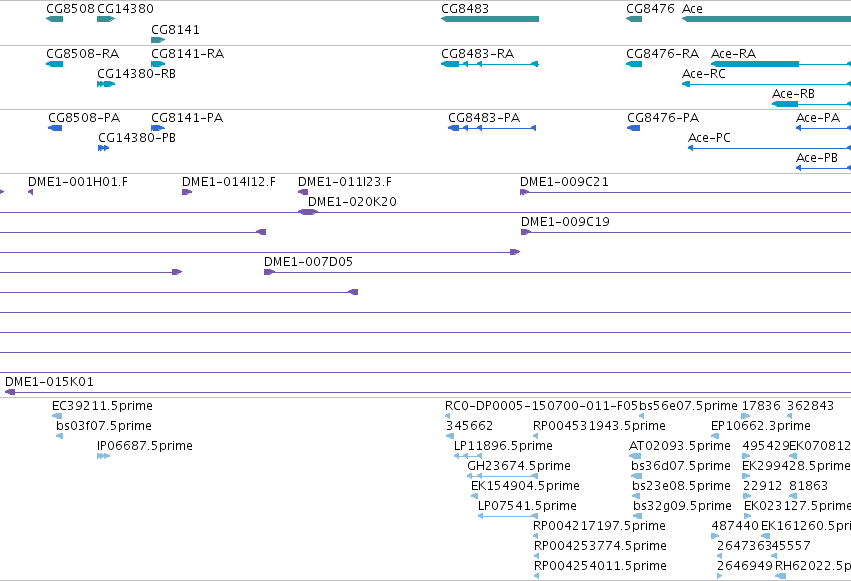
Task: Select the EK299428.5prime EST
Action: (746, 476)
